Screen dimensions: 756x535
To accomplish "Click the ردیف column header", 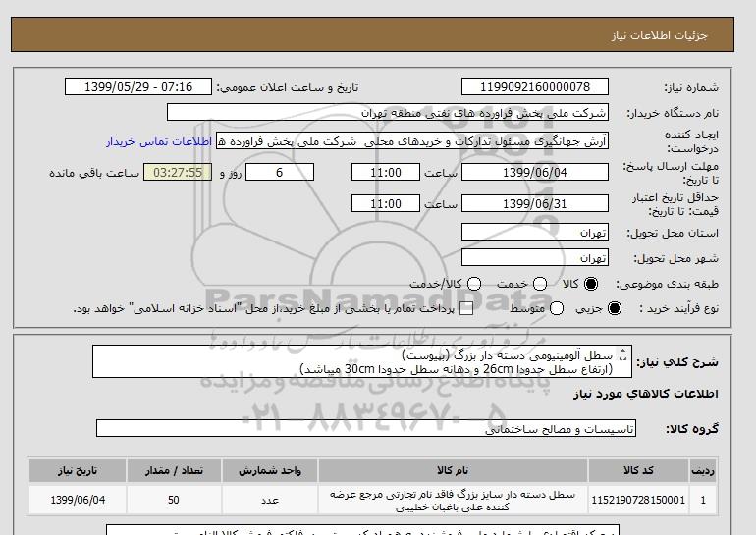I will [703, 470].
